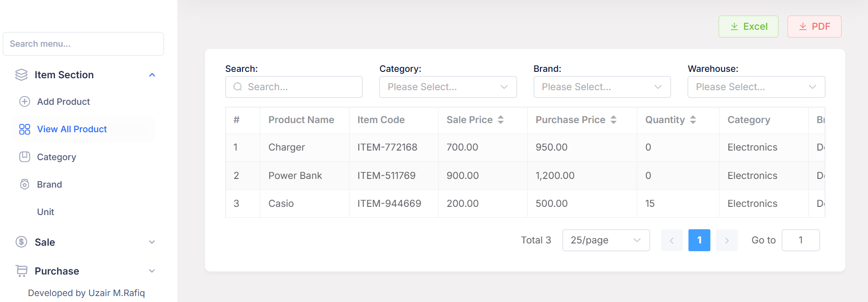Click Electronics category in Casio row

point(752,204)
